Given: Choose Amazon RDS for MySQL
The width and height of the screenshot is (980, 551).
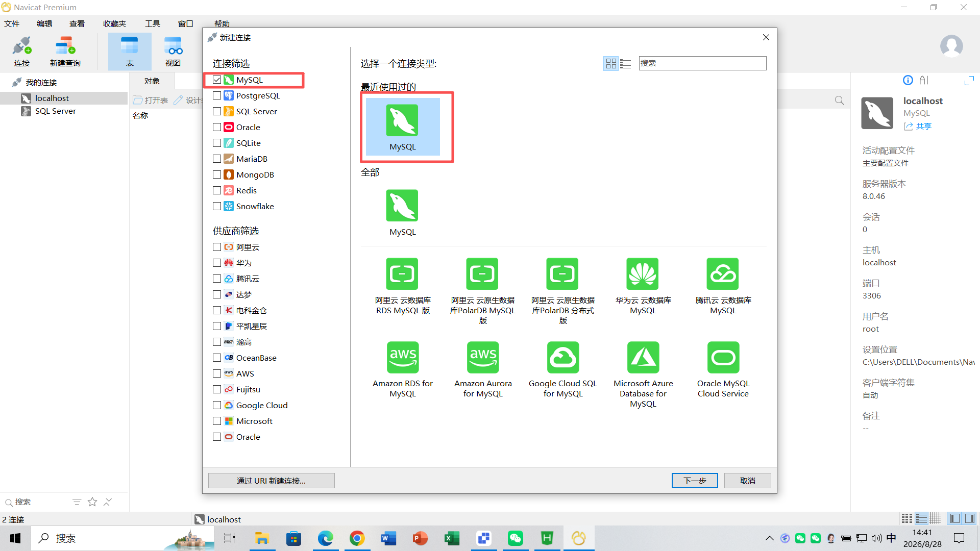Looking at the screenshot, I should coord(402,370).
